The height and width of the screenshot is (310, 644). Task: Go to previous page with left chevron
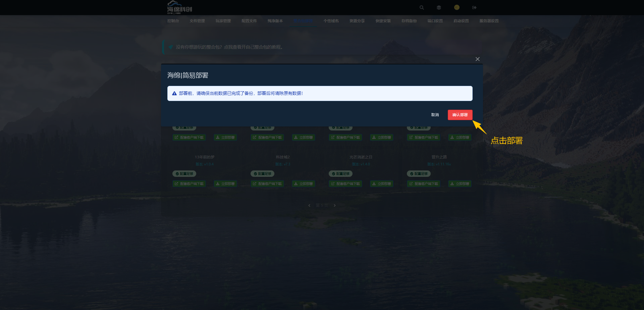point(309,205)
